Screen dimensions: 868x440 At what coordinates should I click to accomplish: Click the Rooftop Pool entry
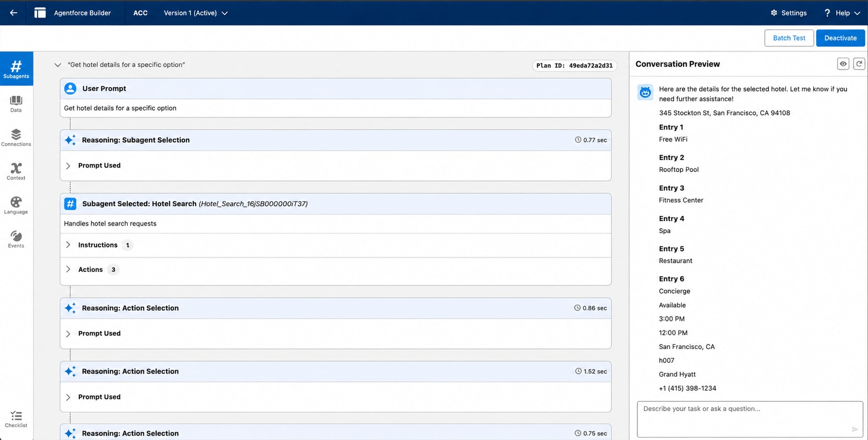coord(679,169)
